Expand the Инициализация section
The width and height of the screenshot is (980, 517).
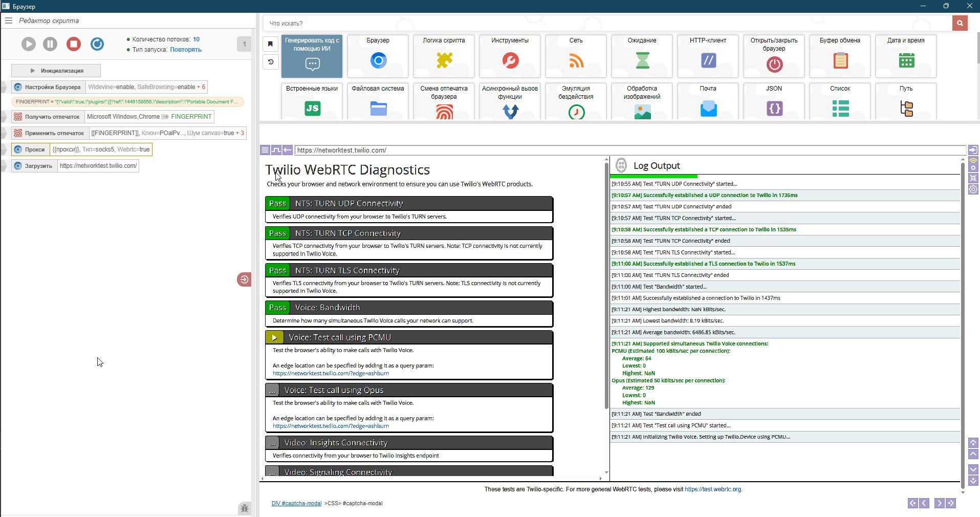(56, 71)
